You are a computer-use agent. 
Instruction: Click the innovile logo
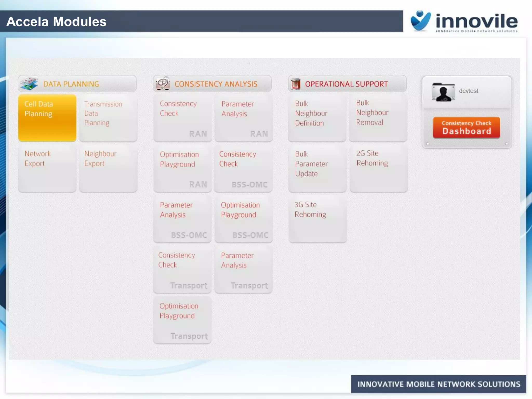(x=464, y=22)
